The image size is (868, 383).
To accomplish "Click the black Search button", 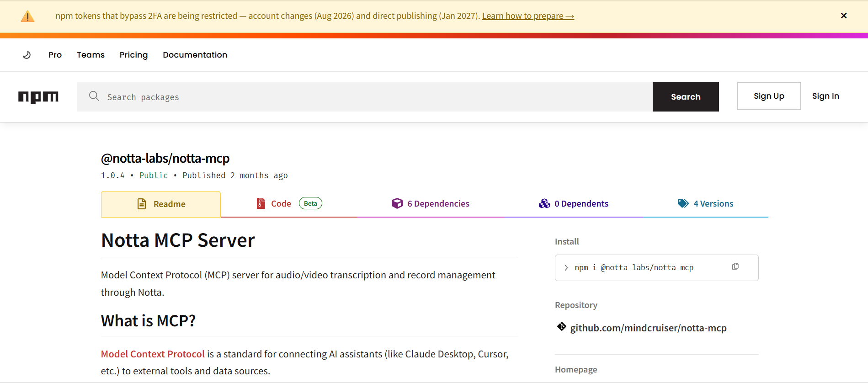I will tap(686, 97).
